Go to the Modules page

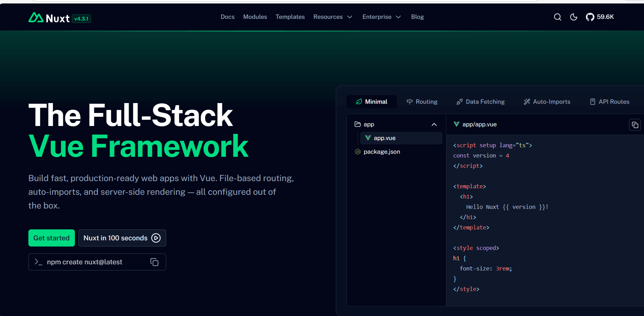pos(255,17)
